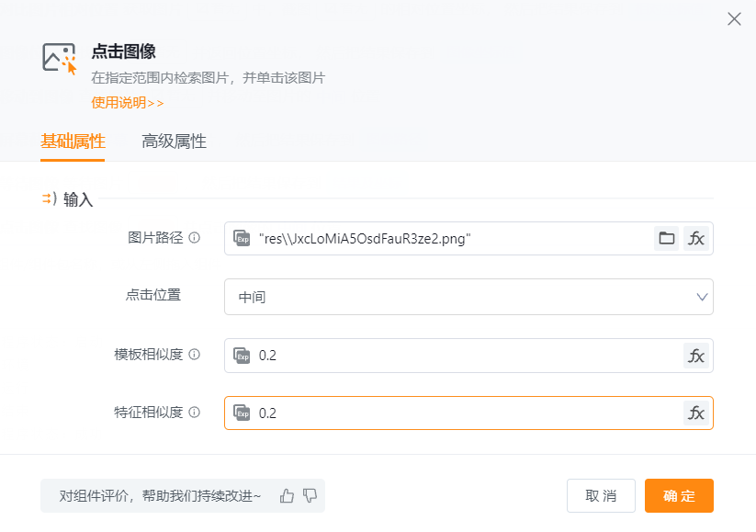Switch to the 基础属性 tab

point(73,141)
